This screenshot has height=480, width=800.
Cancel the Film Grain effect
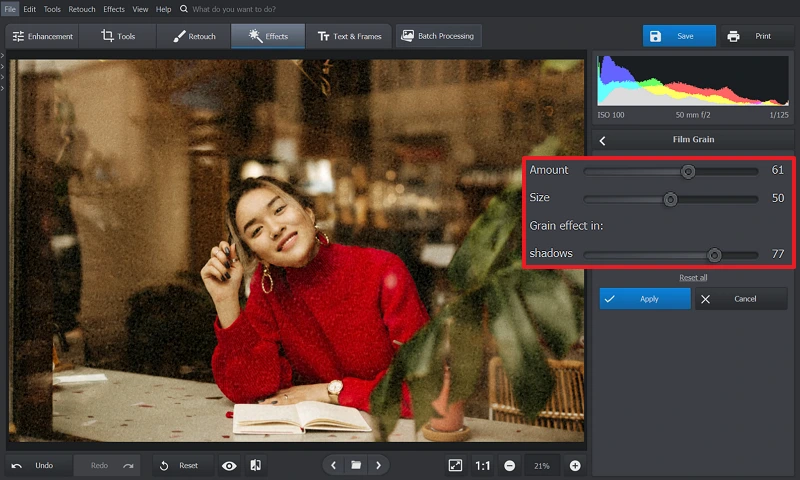(741, 299)
